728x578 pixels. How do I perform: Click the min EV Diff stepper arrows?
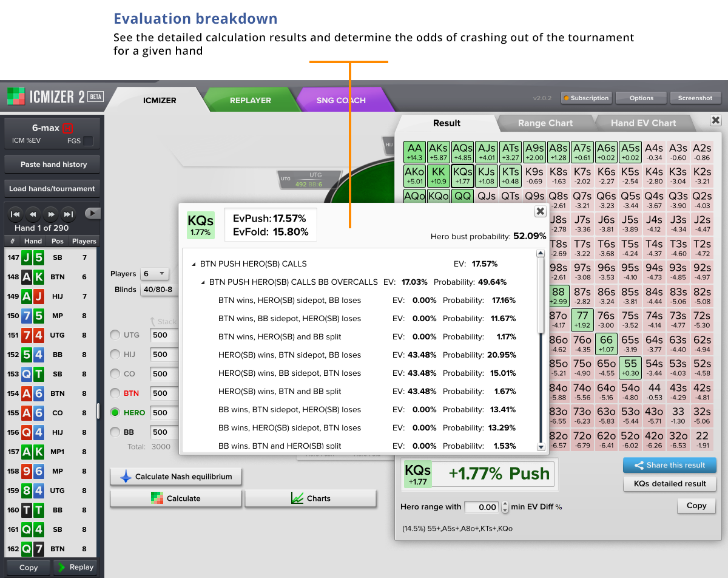[x=504, y=507]
